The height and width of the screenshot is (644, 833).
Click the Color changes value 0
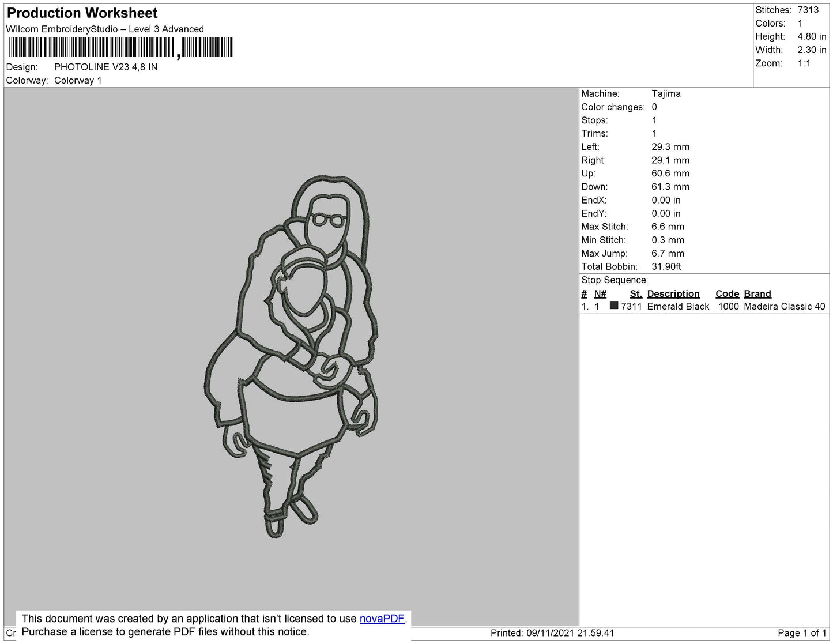pyautogui.click(x=654, y=107)
